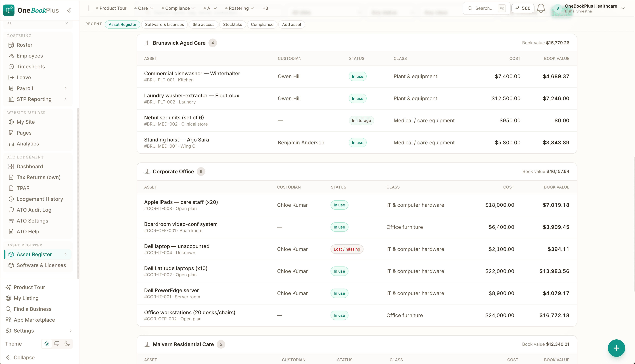Viewport: 635px width, 364px height.
Task: Open Standing hoist — Arjo Sara asset
Action: (x=176, y=140)
